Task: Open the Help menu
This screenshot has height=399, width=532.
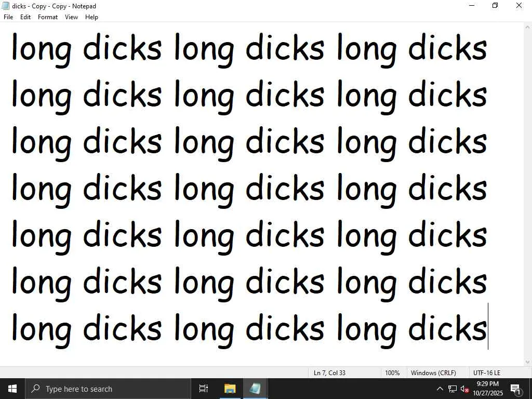Action: click(x=91, y=17)
